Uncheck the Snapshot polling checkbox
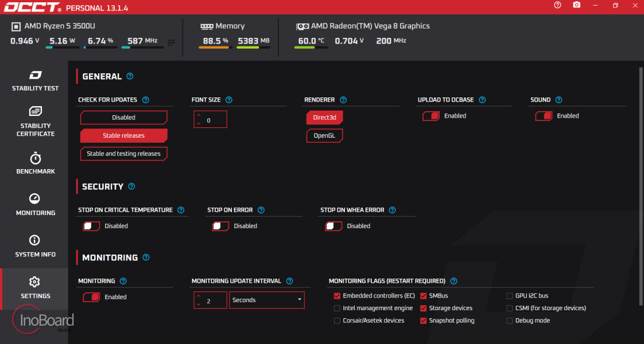 point(423,320)
